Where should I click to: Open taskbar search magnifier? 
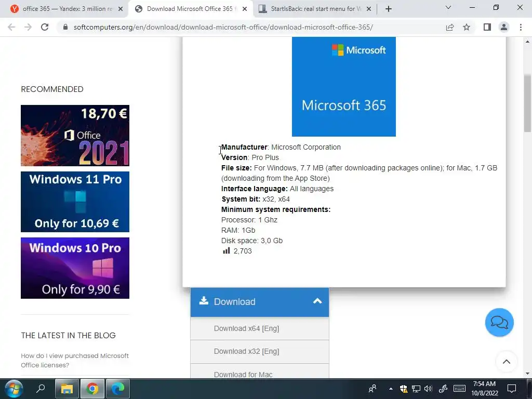coord(41,389)
